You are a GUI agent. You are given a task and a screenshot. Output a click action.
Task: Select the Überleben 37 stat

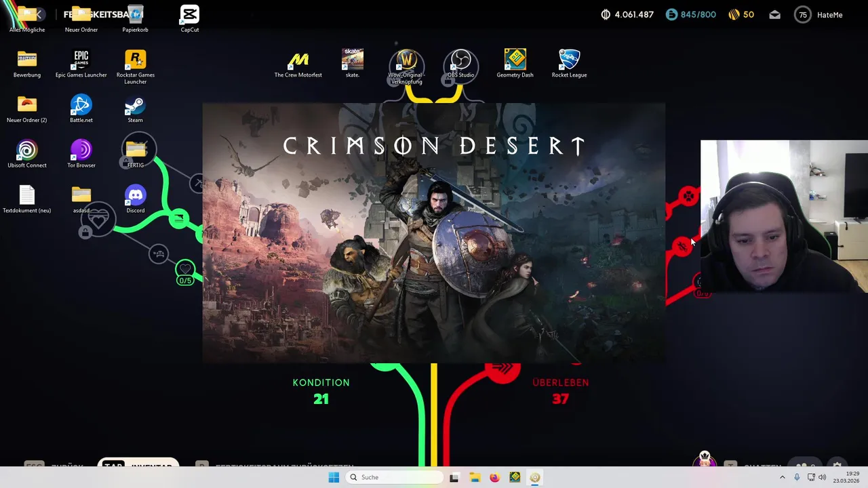point(560,392)
